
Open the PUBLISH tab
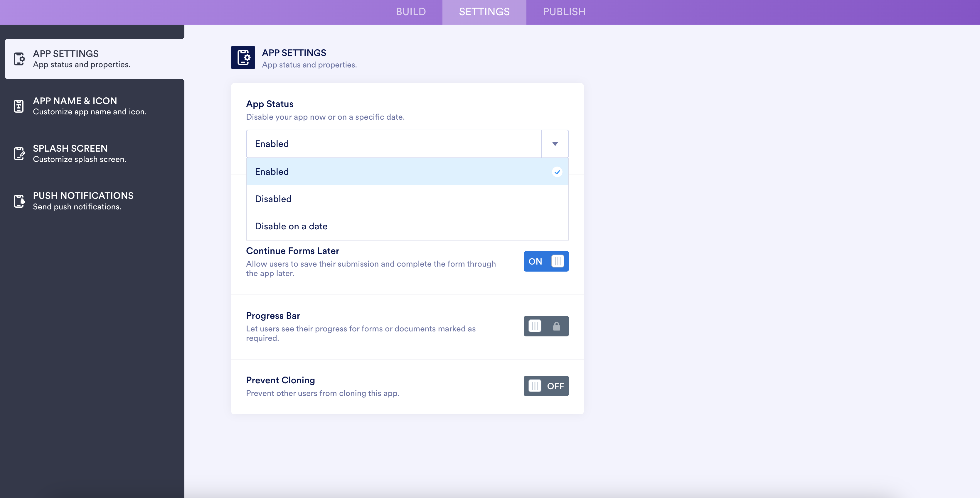click(x=564, y=12)
